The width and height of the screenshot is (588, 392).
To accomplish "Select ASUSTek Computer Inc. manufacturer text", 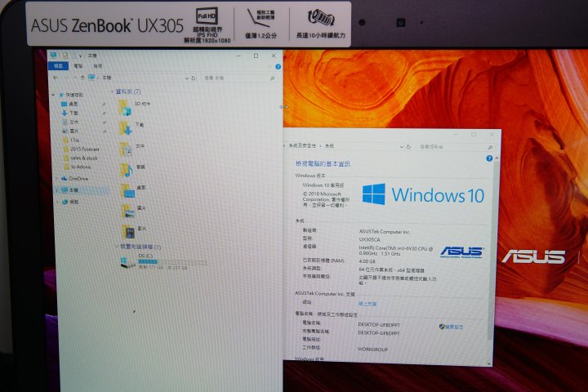I will point(385,232).
